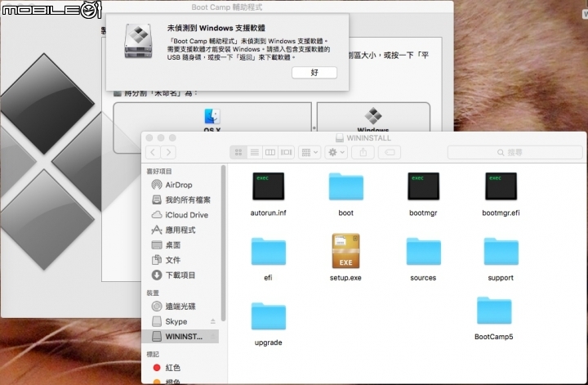Open 應用程式 in the sidebar
This screenshot has width=588, height=385.
(181, 230)
